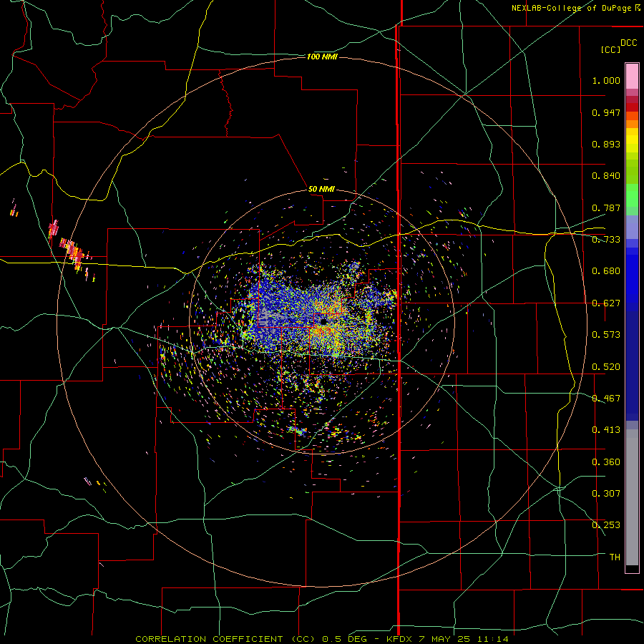Pick the bright green segment of the color bar
The image size is (644, 644).
pos(632,195)
